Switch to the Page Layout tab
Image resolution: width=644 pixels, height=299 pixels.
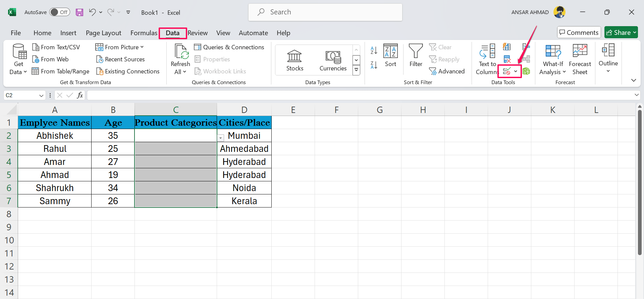pos(103,33)
